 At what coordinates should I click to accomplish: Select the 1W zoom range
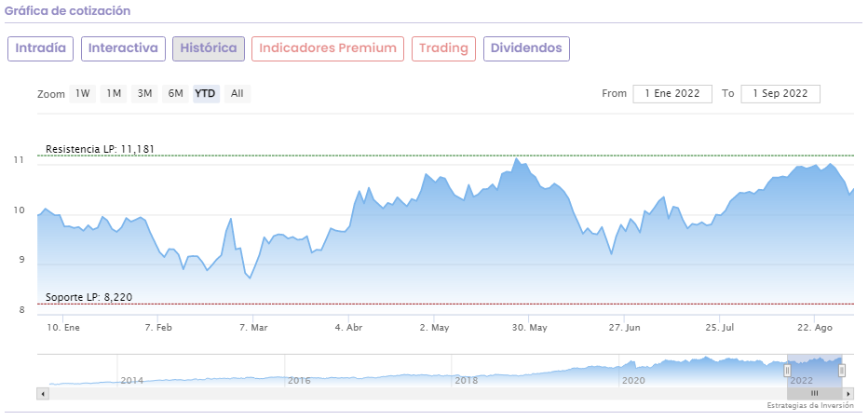click(x=83, y=93)
